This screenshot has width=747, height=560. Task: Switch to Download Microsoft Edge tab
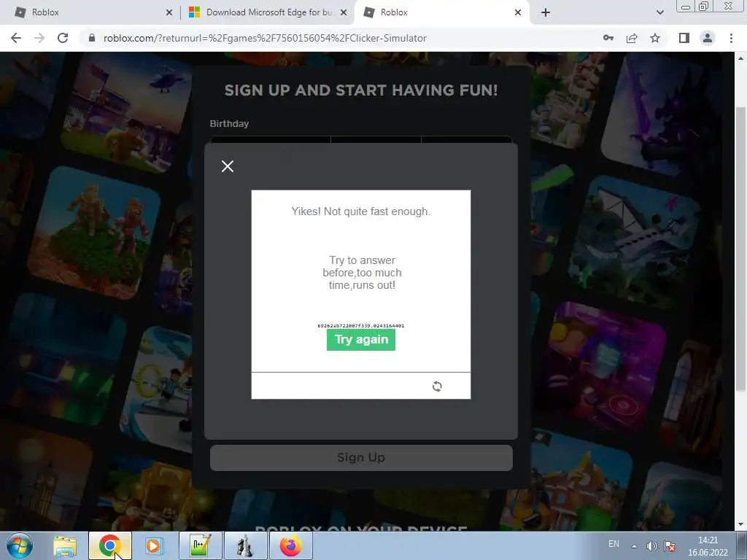coord(268,12)
